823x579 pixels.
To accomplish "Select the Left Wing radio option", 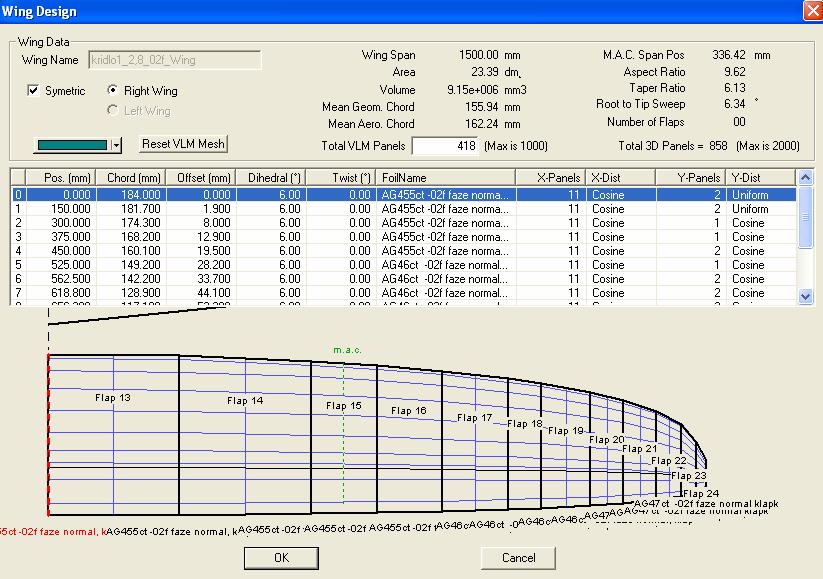I will tap(112, 110).
